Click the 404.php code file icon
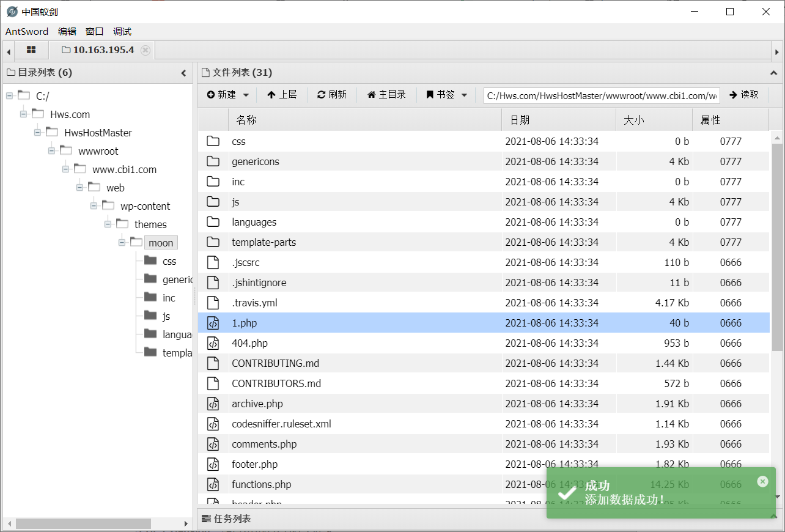The image size is (785, 532). (x=213, y=343)
